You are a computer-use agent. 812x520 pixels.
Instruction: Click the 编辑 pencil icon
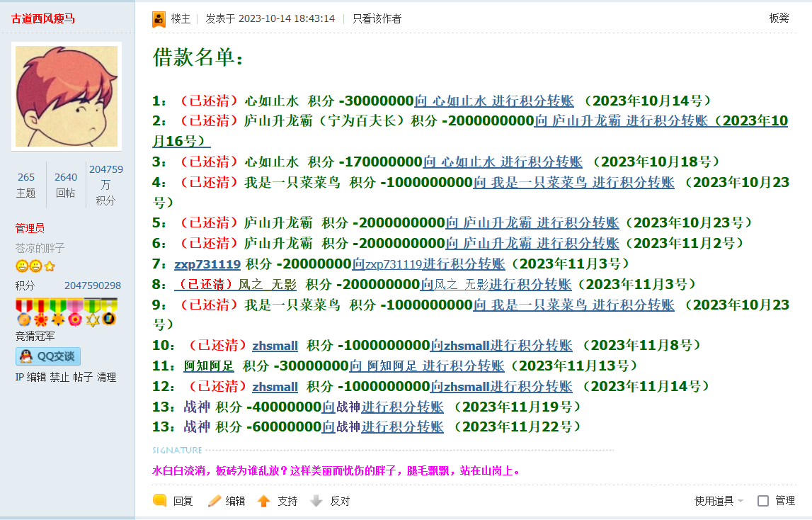(214, 500)
